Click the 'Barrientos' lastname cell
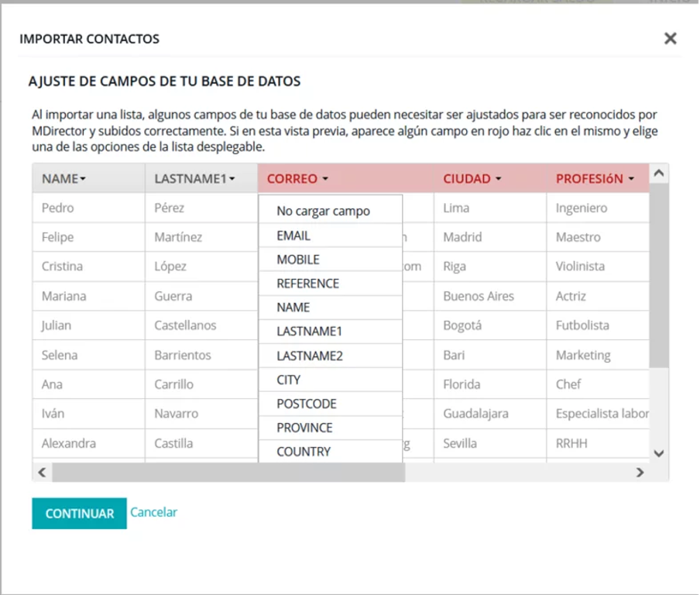The height and width of the screenshot is (595, 700). click(x=201, y=355)
